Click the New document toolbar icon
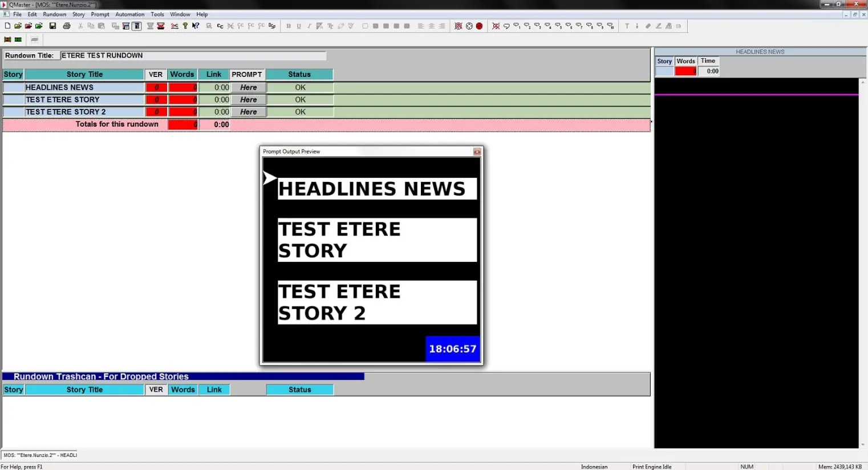The image size is (868, 470). point(7,26)
